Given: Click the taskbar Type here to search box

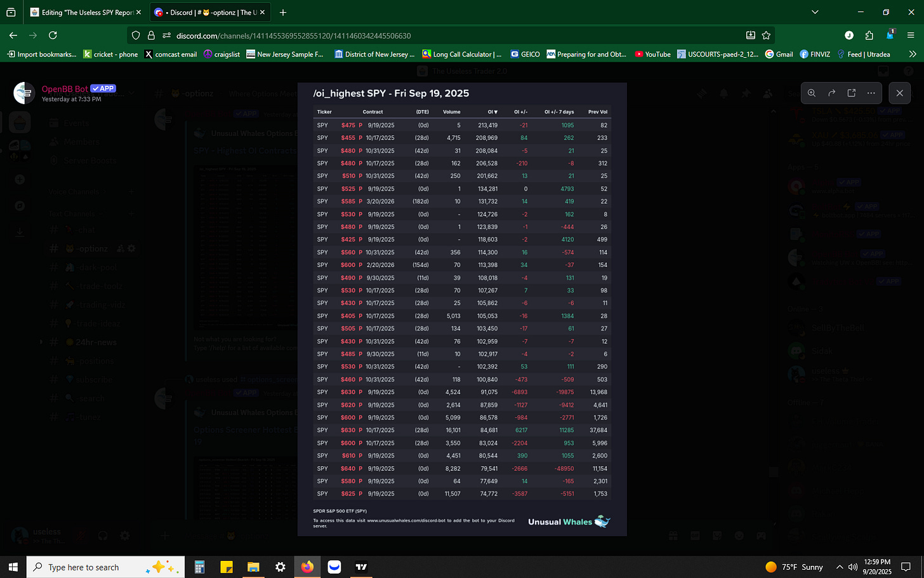Looking at the screenshot, I should [x=105, y=567].
